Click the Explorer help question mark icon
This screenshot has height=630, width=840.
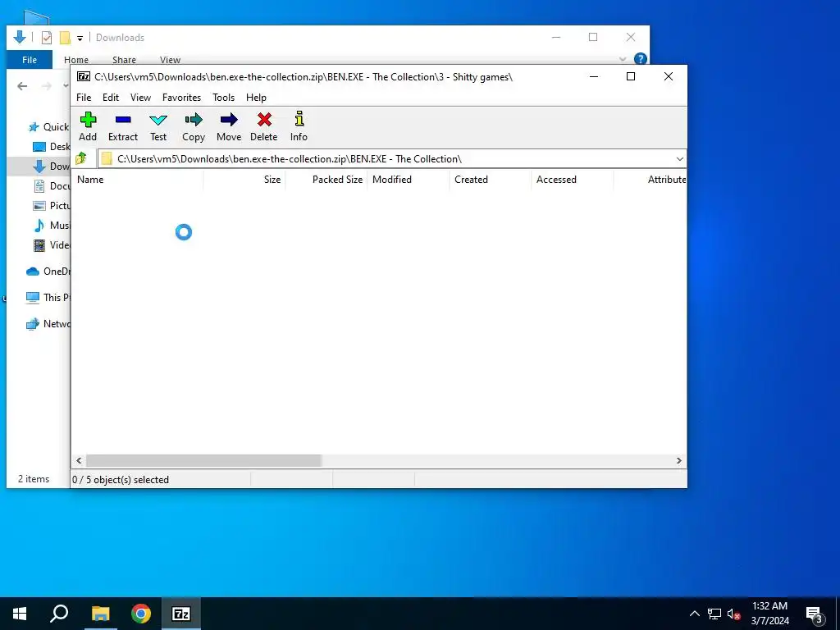click(640, 58)
